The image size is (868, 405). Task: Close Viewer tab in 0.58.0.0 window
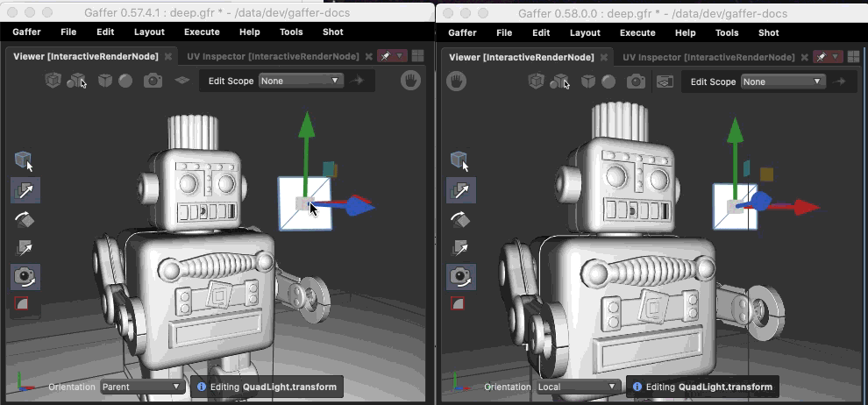(x=604, y=57)
